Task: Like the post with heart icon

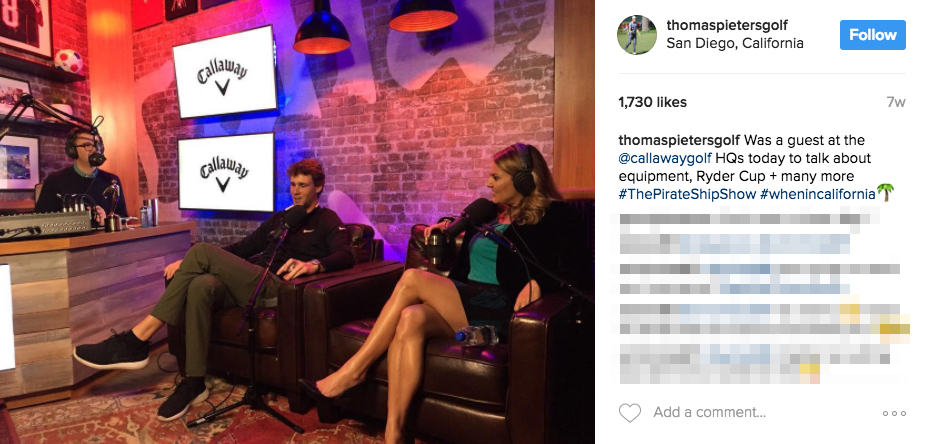Action: (629, 412)
